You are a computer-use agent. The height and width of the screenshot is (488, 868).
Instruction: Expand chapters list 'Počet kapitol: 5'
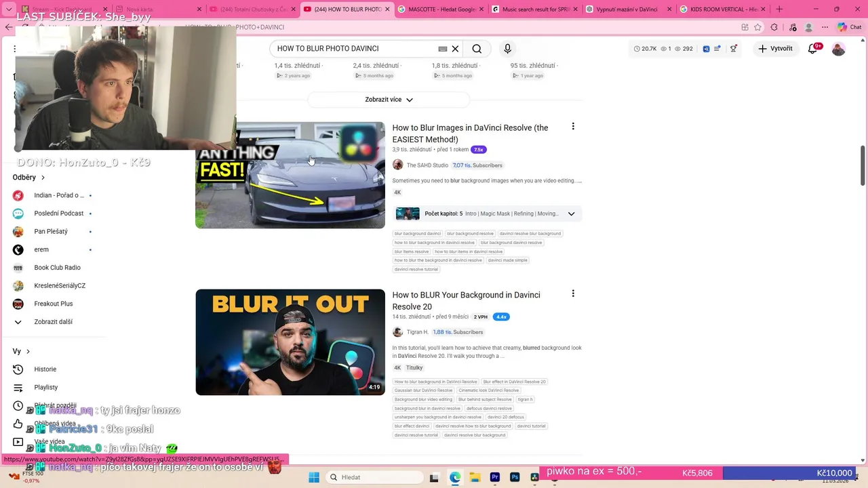coord(571,213)
